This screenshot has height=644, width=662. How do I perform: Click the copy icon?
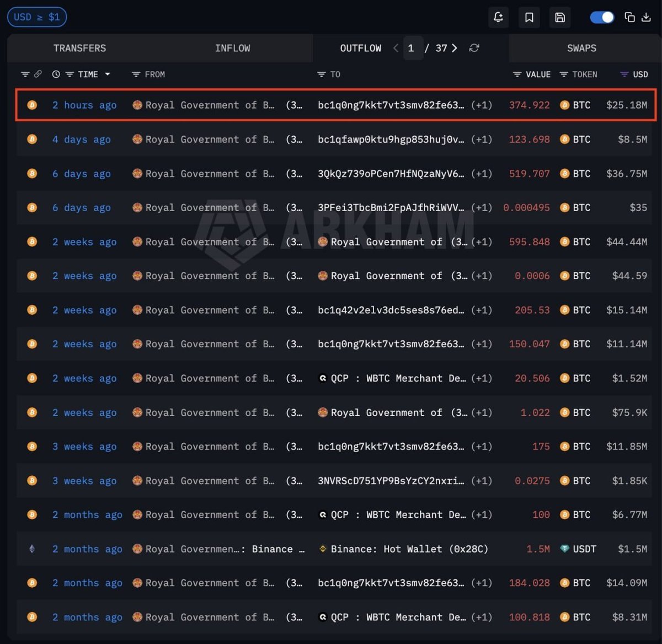tap(629, 18)
